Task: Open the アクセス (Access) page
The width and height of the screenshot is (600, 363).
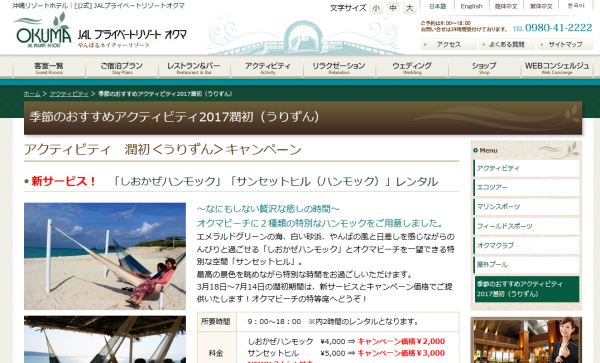Action: [x=448, y=44]
